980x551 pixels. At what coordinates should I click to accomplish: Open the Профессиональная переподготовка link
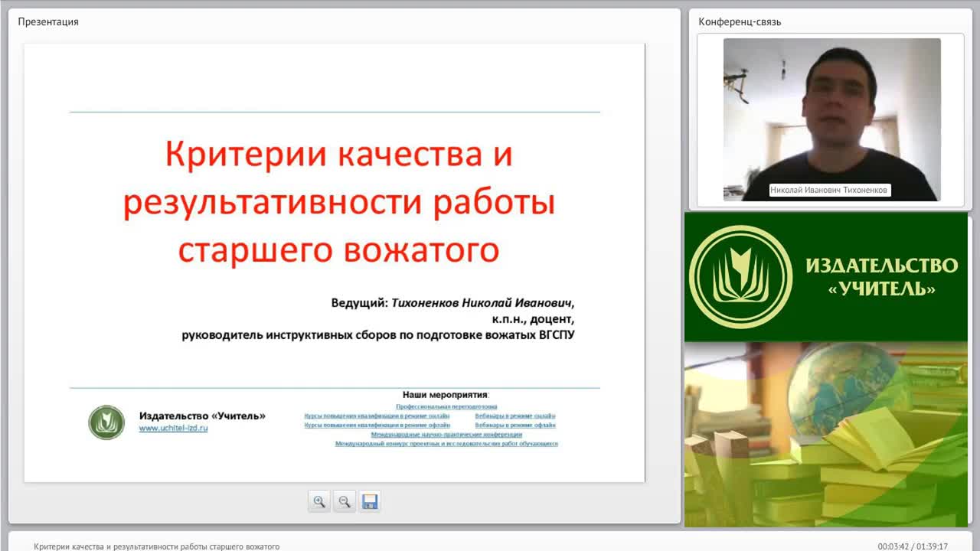[446, 406]
